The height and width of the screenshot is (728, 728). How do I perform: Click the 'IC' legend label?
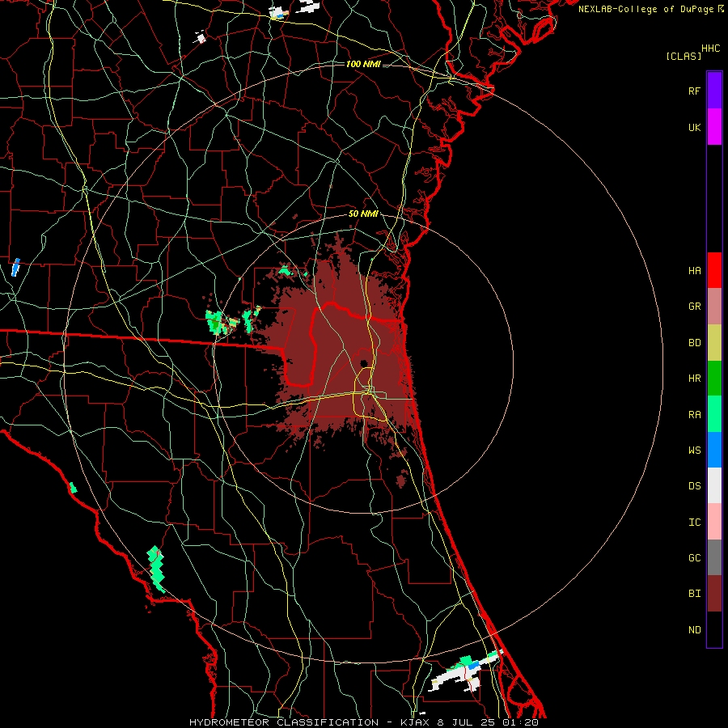point(694,522)
